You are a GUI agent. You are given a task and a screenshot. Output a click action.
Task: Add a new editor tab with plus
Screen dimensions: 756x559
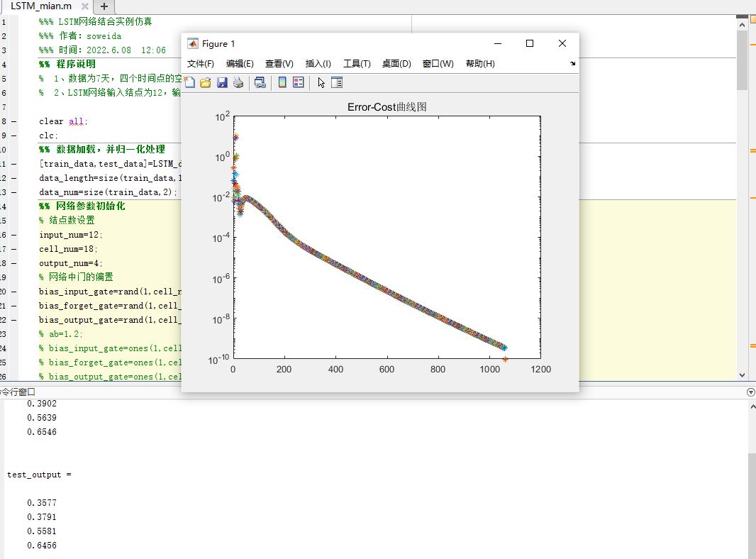pos(104,6)
